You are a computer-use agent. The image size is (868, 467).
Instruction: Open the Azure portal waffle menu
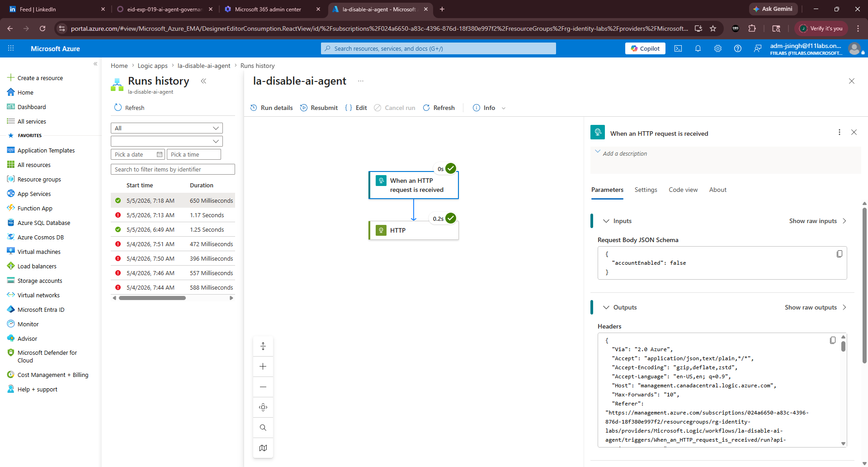click(11, 48)
